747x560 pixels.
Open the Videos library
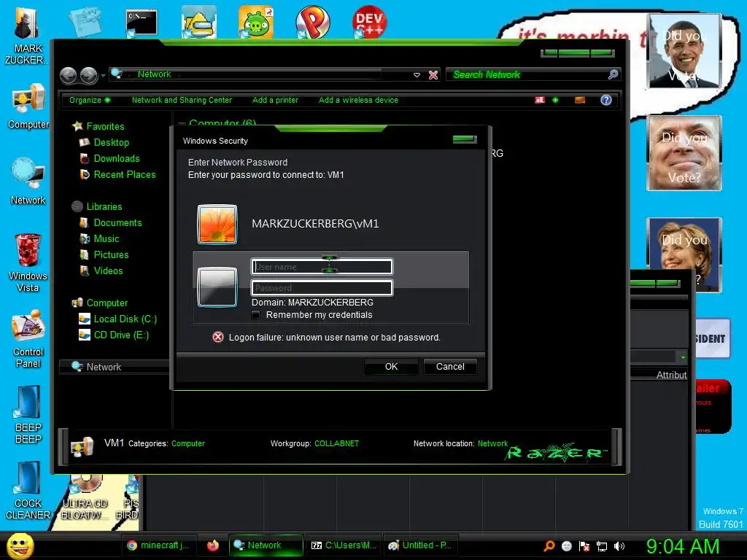coord(108,271)
